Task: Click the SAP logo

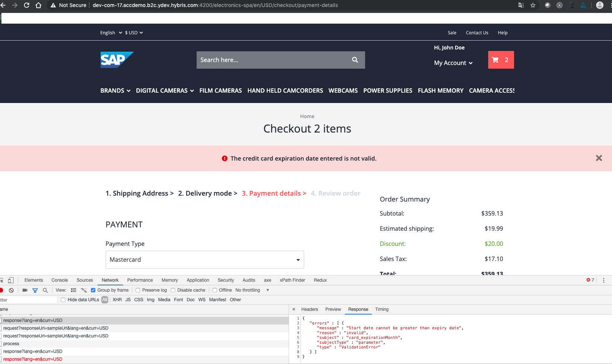Action: pos(117,60)
